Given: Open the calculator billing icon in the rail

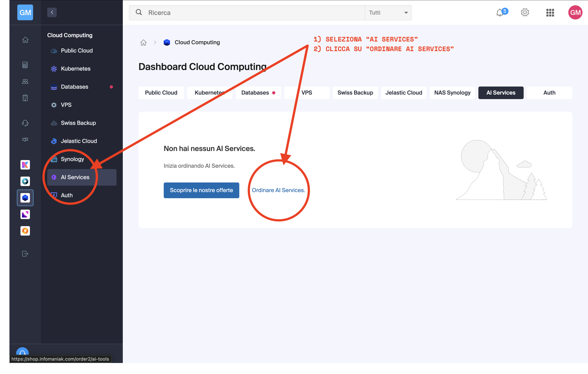Looking at the screenshot, I should 25,65.
